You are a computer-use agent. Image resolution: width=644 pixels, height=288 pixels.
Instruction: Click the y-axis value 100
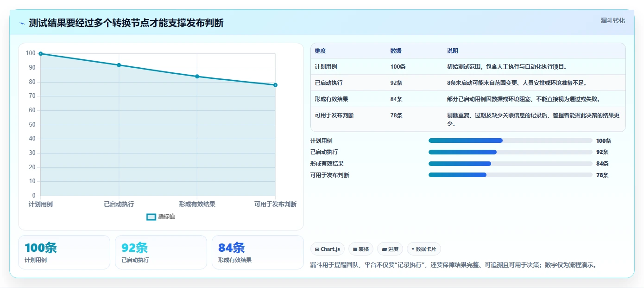[x=31, y=53]
